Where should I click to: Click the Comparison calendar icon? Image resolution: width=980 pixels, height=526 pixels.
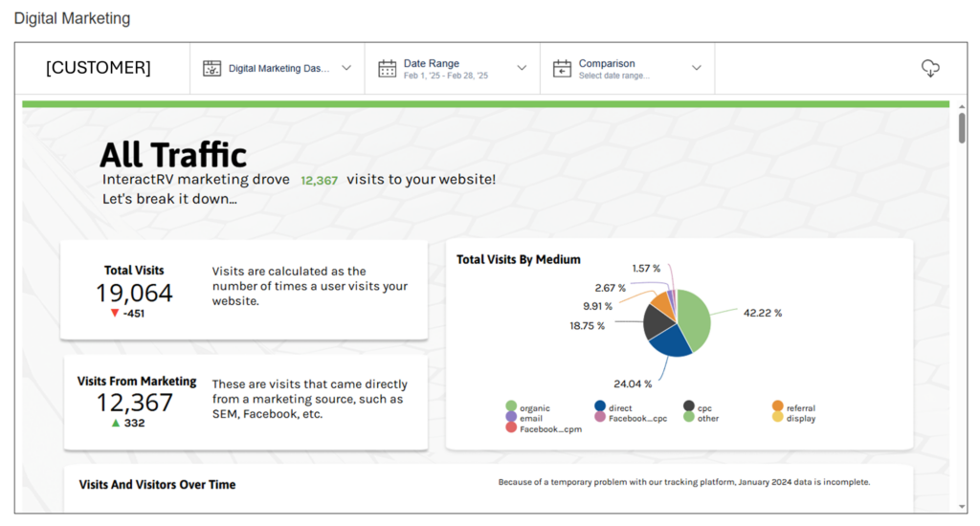562,68
